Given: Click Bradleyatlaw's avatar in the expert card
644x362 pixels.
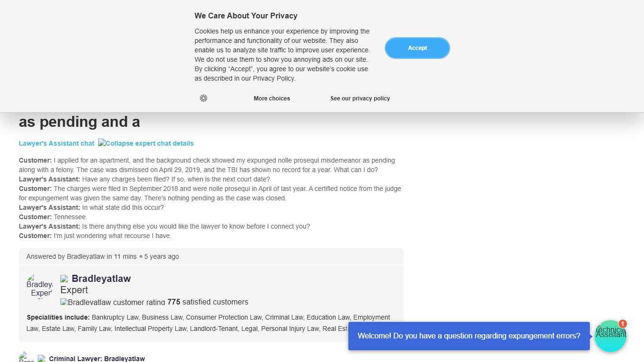Looking at the screenshot, I should (40, 287).
